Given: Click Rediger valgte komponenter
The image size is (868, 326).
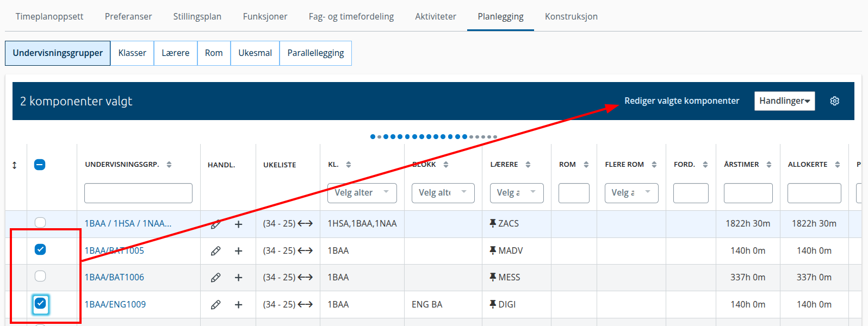Looking at the screenshot, I should click(681, 101).
